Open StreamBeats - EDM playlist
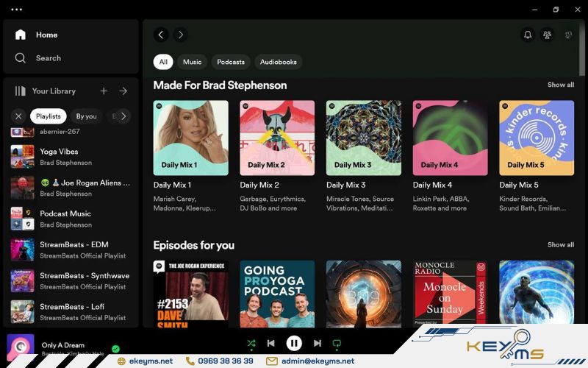 [71, 250]
